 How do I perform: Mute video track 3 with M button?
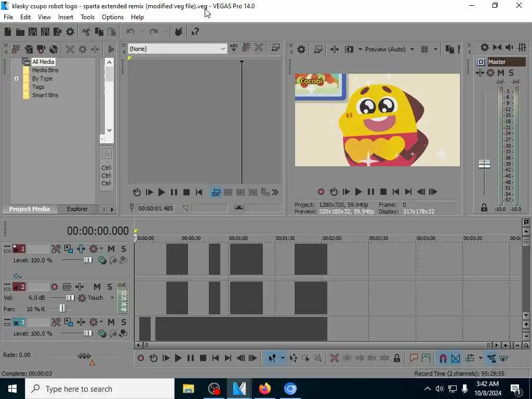pos(111,322)
